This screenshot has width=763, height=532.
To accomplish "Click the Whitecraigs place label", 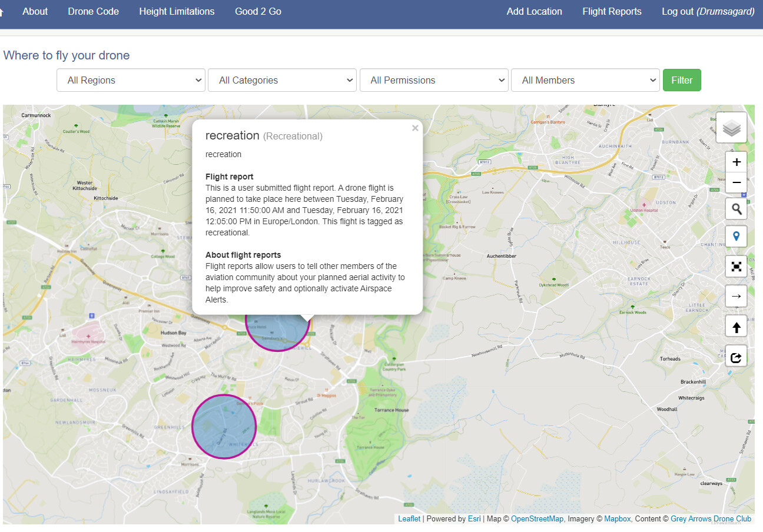I will click(x=691, y=398).
